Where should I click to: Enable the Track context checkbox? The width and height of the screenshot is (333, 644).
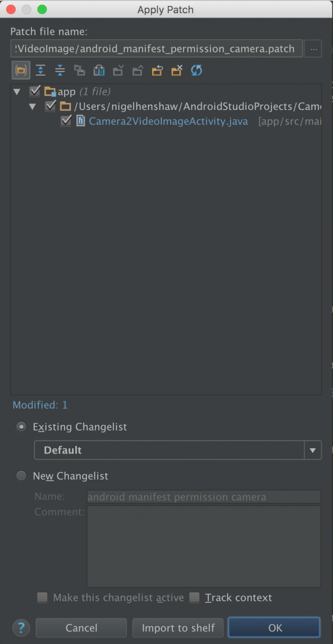(195, 598)
